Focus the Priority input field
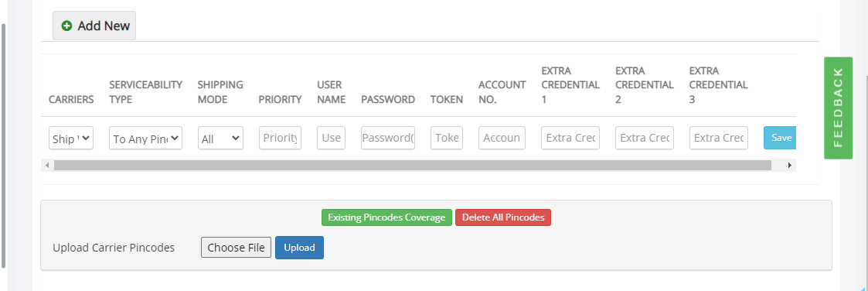Image resolution: width=868 pixels, height=291 pixels. click(280, 138)
